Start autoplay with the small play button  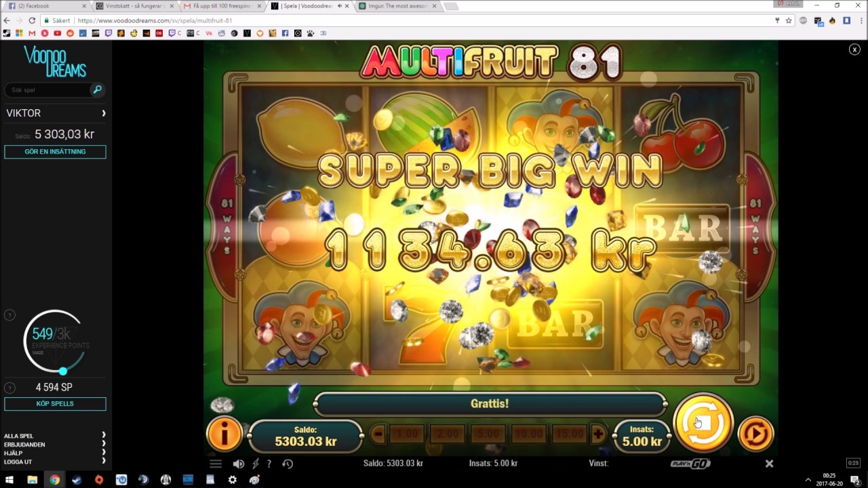[755, 434]
